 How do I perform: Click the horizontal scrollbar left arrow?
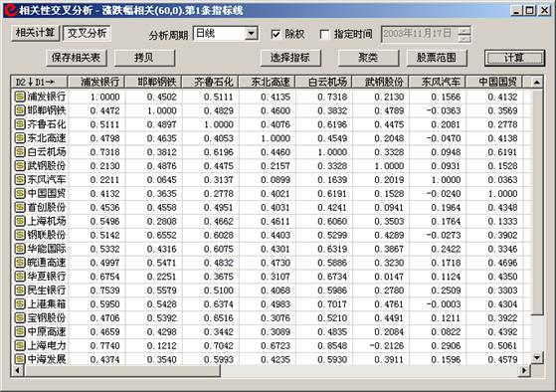pos(17,371)
